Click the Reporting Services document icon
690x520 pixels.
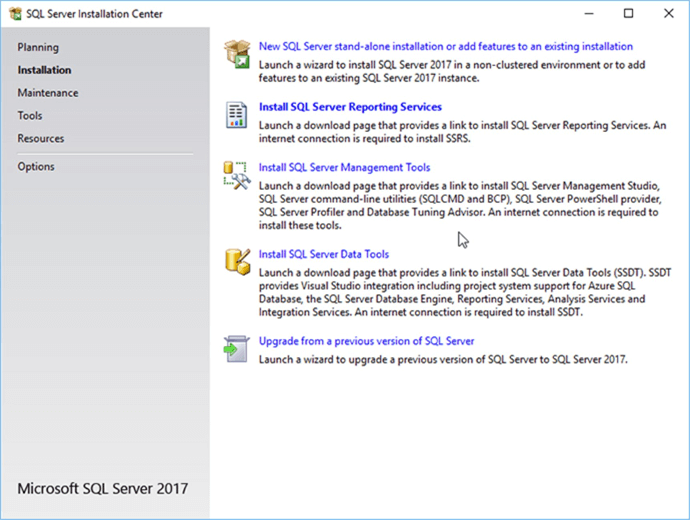[236, 115]
